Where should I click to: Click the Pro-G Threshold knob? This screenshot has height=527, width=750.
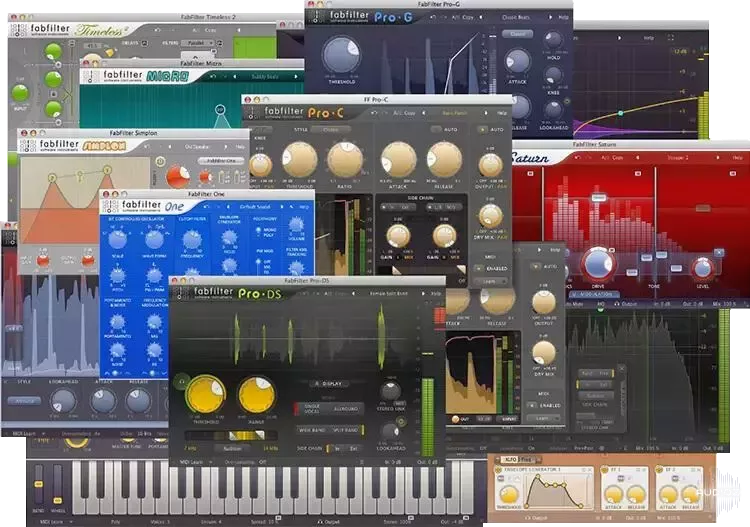pos(342,54)
